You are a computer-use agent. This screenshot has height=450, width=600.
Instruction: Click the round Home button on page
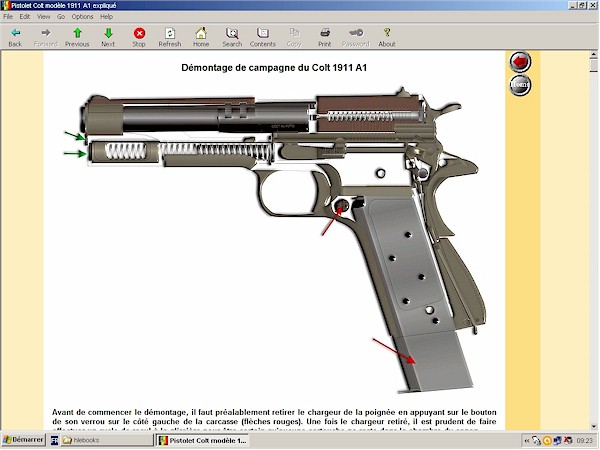(x=520, y=85)
